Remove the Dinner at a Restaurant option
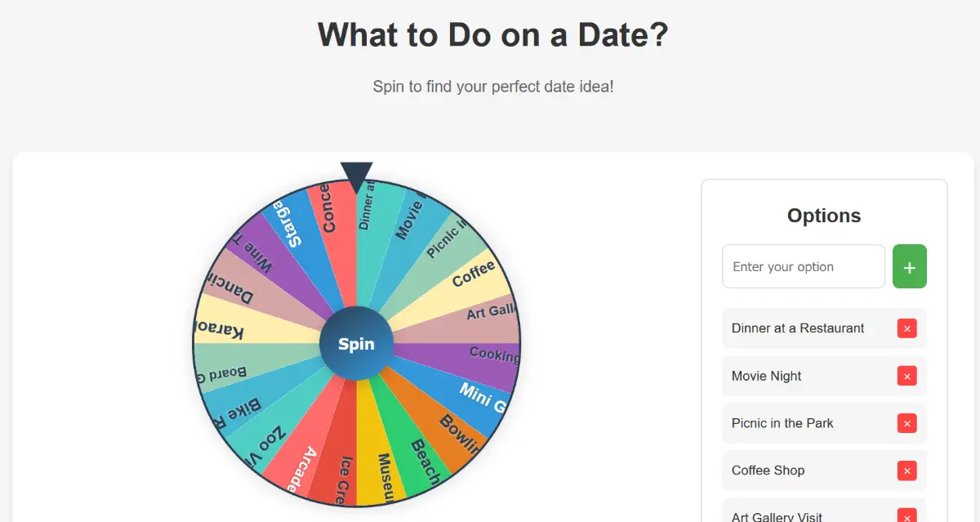The image size is (980, 522). pos(906,328)
